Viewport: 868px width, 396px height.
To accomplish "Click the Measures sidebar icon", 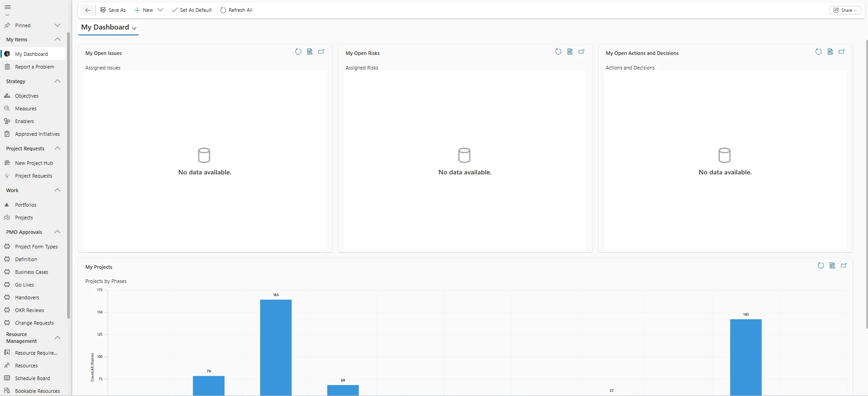I will (7, 109).
